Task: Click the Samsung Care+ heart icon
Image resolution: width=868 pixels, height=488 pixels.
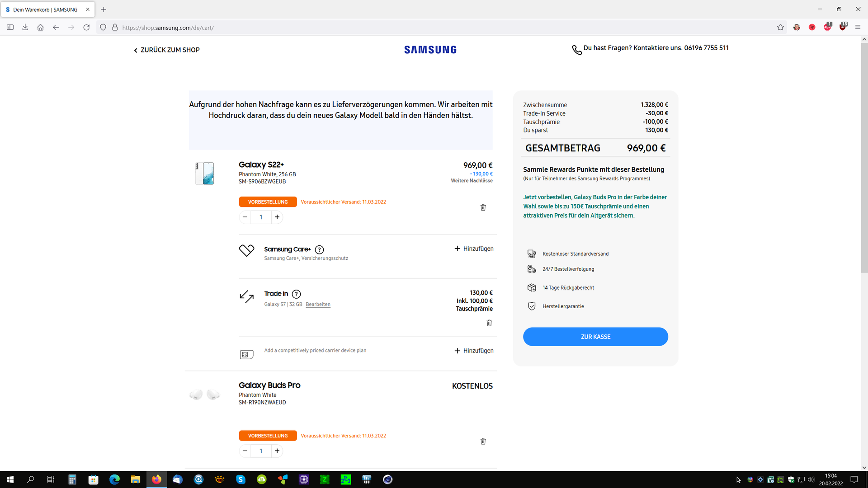Action: (x=247, y=250)
